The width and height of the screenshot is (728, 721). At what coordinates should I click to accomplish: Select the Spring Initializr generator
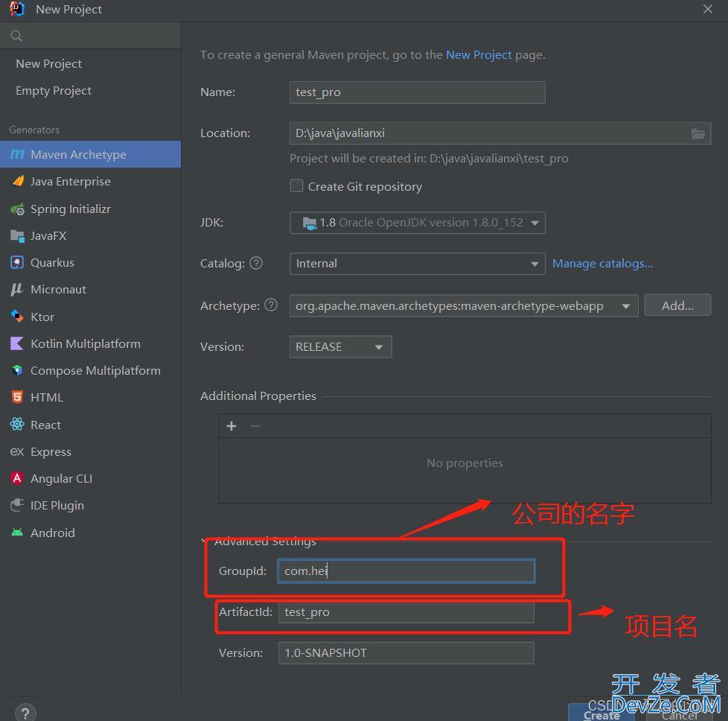click(91, 209)
